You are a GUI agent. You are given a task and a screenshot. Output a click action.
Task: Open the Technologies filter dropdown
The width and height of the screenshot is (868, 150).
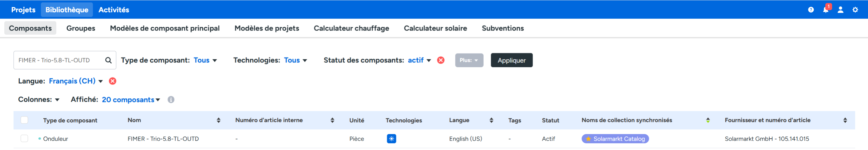point(295,60)
